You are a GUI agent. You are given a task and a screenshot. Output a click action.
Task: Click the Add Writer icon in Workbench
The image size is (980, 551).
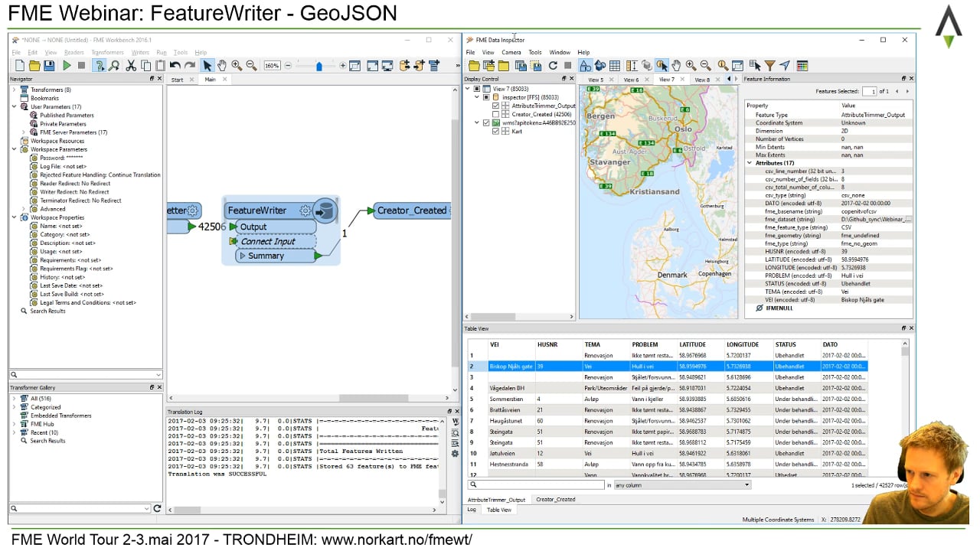click(x=420, y=66)
